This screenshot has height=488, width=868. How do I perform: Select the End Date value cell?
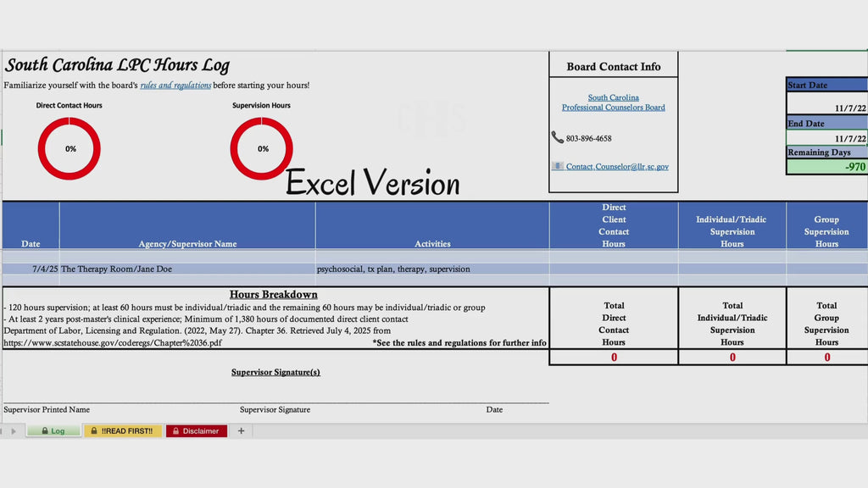click(x=827, y=138)
